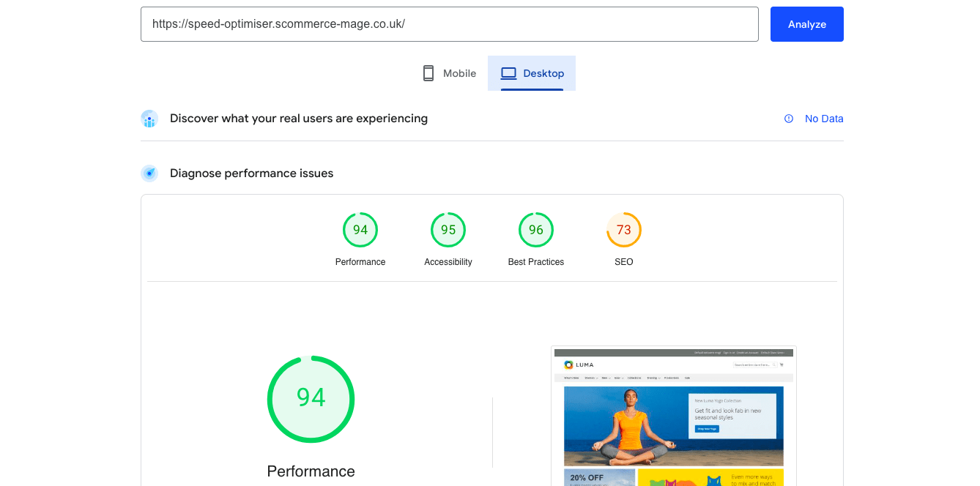The height and width of the screenshot is (486, 980).
Task: Open the No Data link
Action: pyautogui.click(x=823, y=119)
